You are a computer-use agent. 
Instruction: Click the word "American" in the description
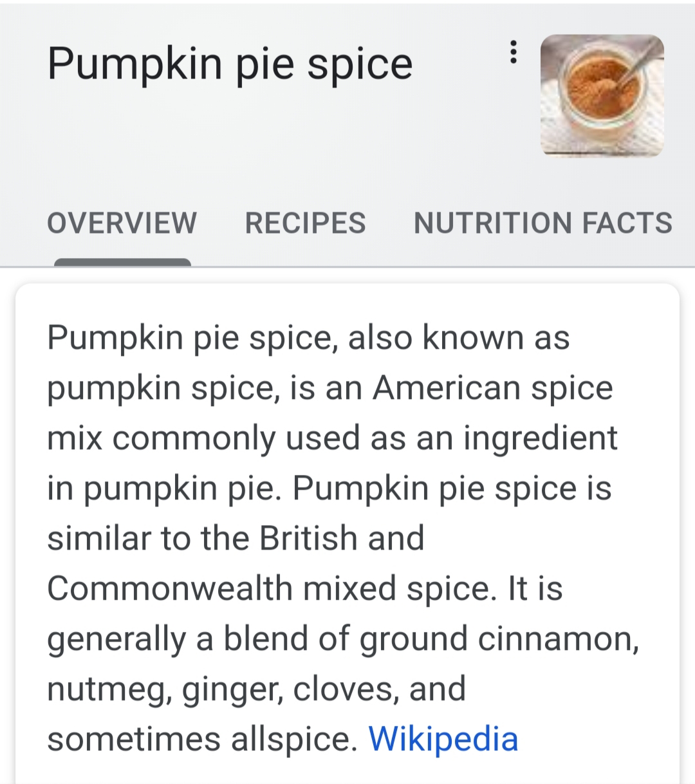coord(446,388)
